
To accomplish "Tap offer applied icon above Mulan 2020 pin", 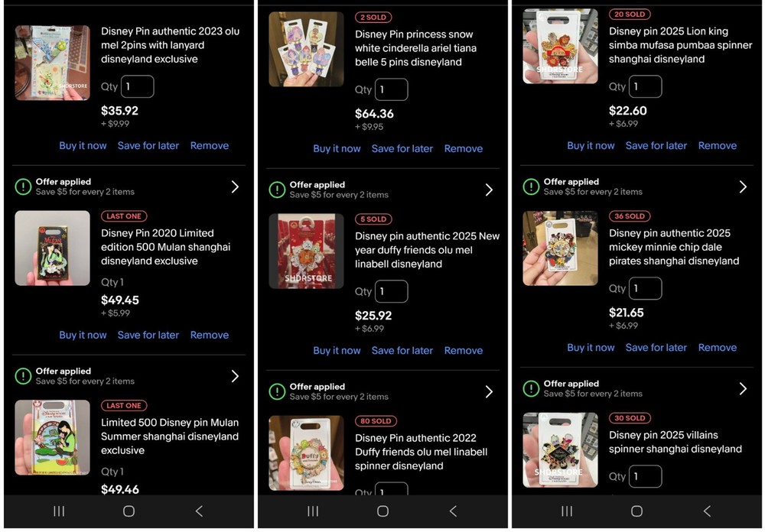I will click(x=23, y=187).
